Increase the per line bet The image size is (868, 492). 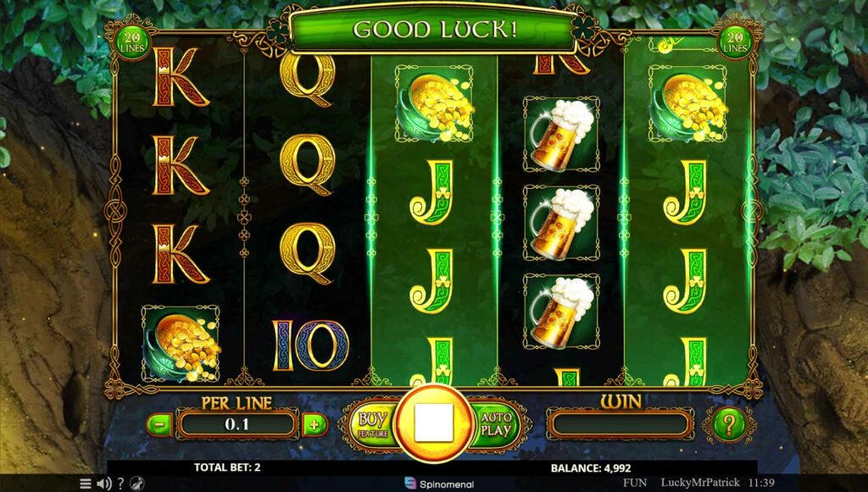[x=314, y=424]
